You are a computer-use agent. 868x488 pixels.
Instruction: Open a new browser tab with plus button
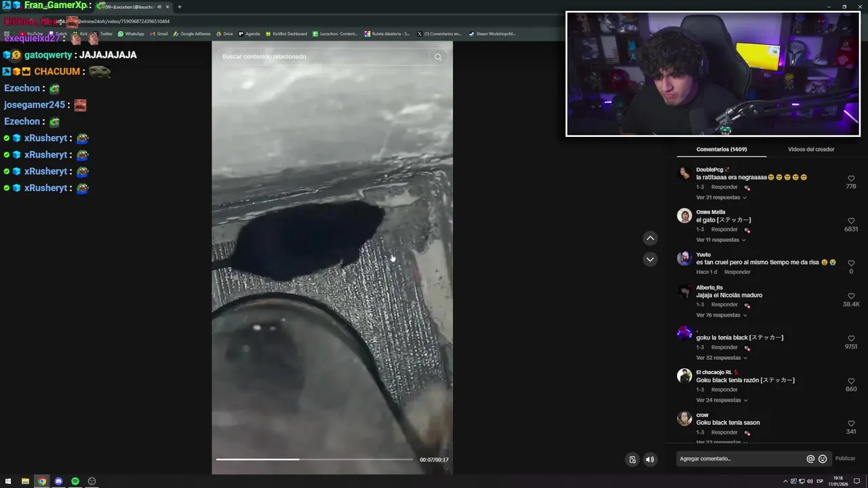click(179, 7)
